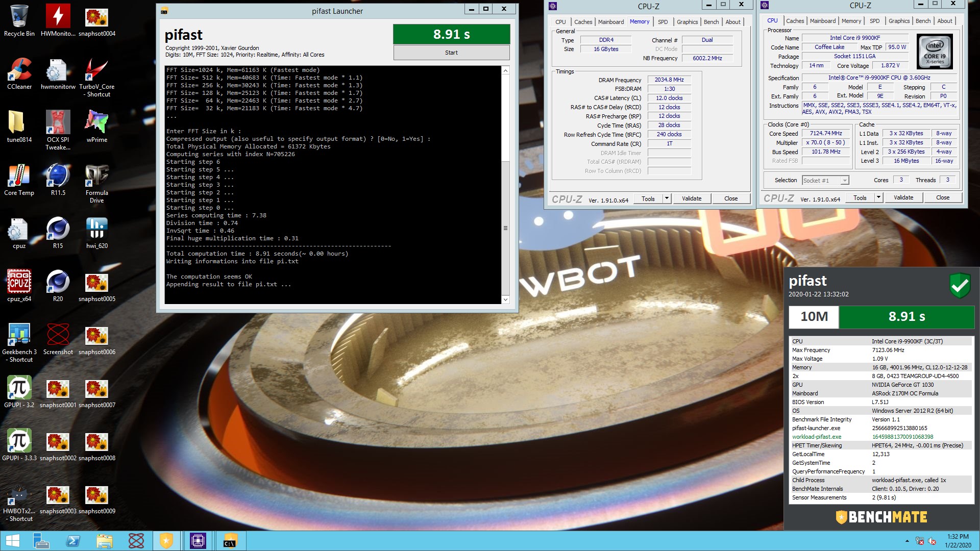
Task: Click Tools button in CPU tab CPU-Z window
Action: point(860,197)
